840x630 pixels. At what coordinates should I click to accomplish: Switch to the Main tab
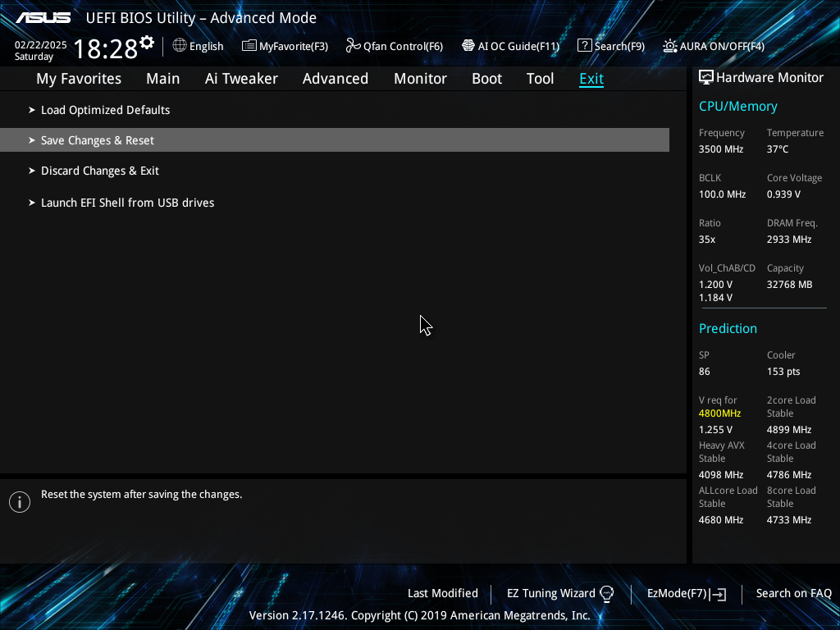[163, 79]
